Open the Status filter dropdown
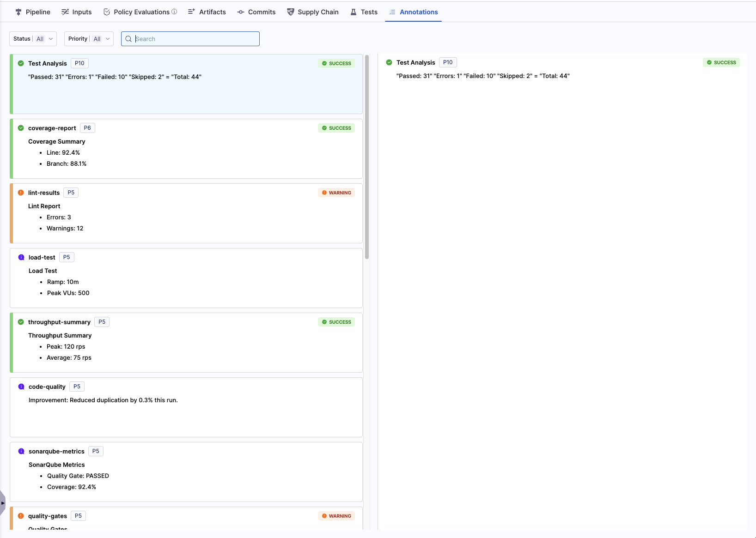 (33, 39)
